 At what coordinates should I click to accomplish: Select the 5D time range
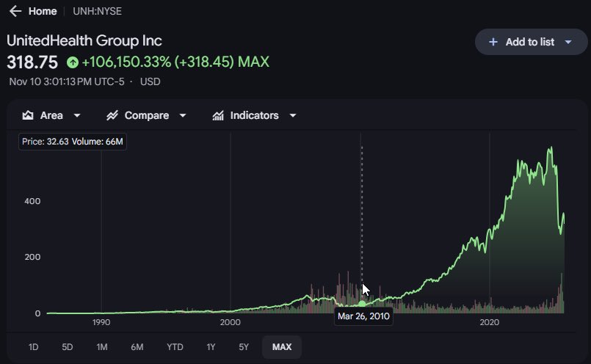click(67, 346)
